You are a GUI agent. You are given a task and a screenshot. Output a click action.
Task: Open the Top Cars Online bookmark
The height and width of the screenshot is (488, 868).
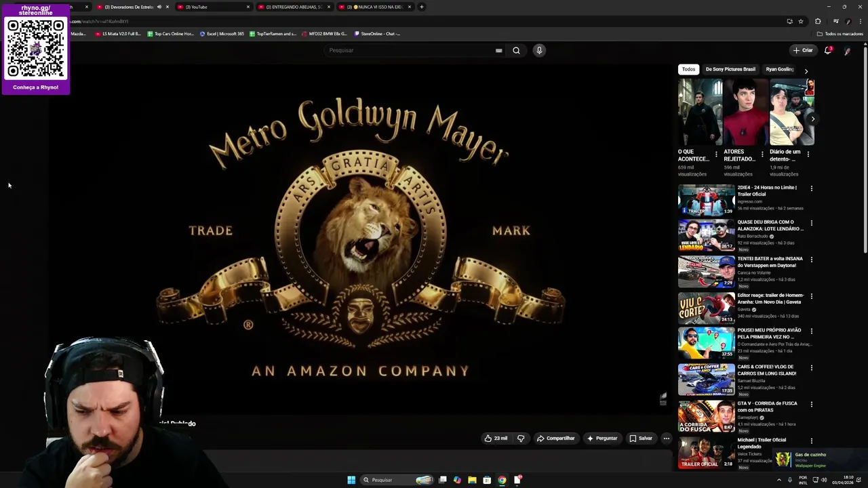(170, 34)
